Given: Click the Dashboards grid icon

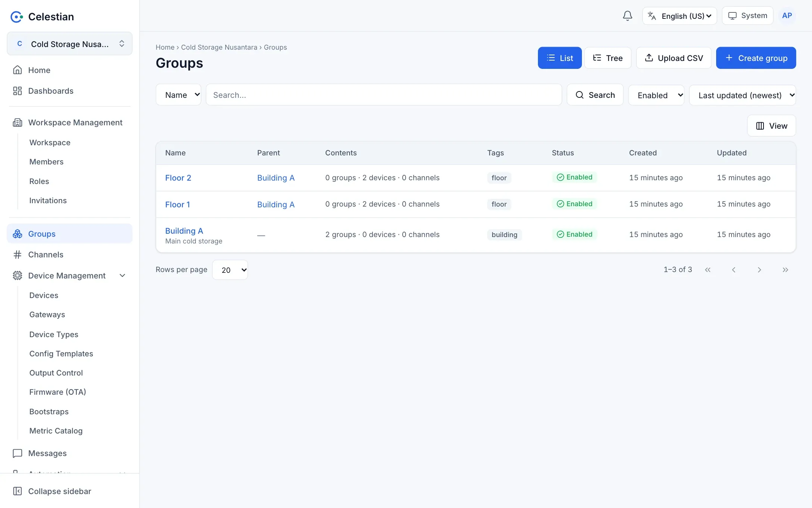Looking at the screenshot, I should [x=17, y=91].
